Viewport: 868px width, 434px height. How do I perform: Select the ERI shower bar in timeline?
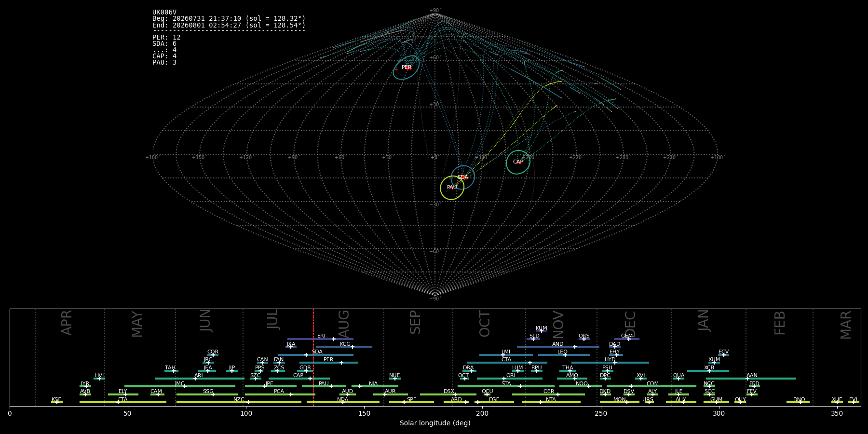pos(320,339)
